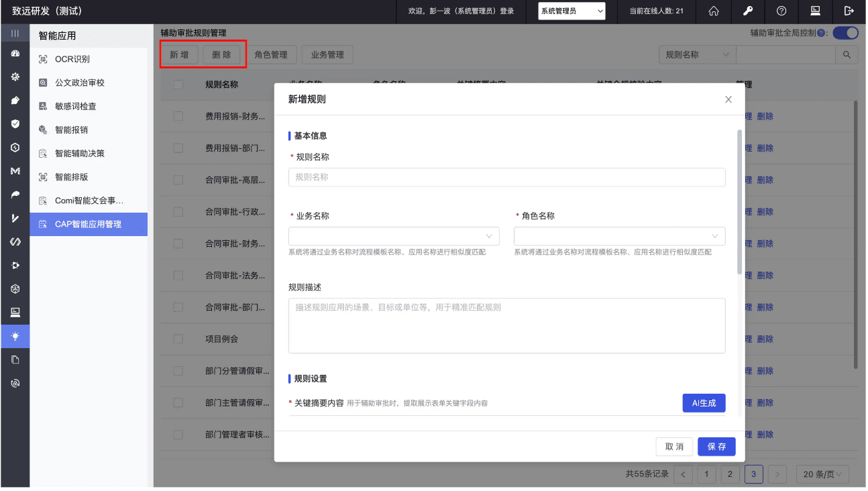Go to next page with right arrow
Viewport: 868px width, 491px height.
click(777, 474)
